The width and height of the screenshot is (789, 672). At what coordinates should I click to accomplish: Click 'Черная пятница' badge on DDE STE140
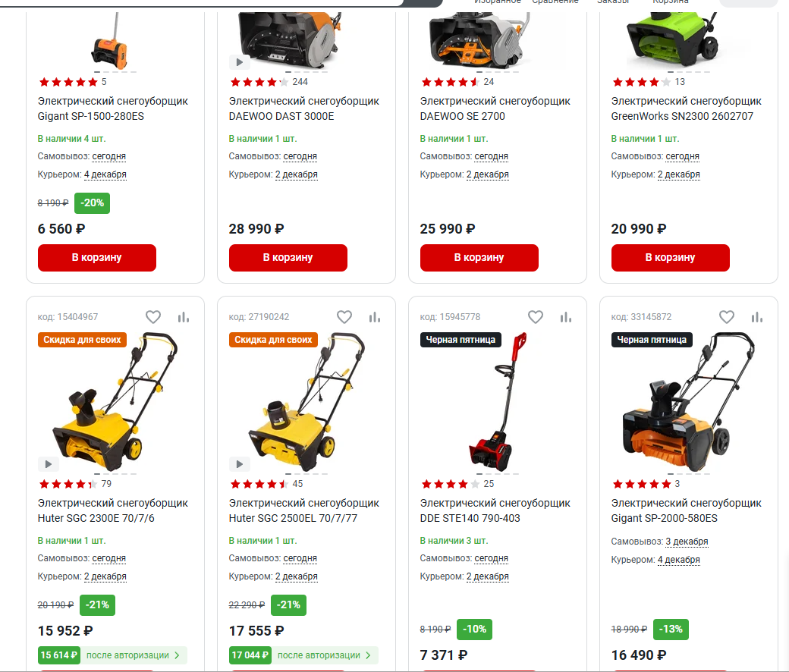[461, 340]
